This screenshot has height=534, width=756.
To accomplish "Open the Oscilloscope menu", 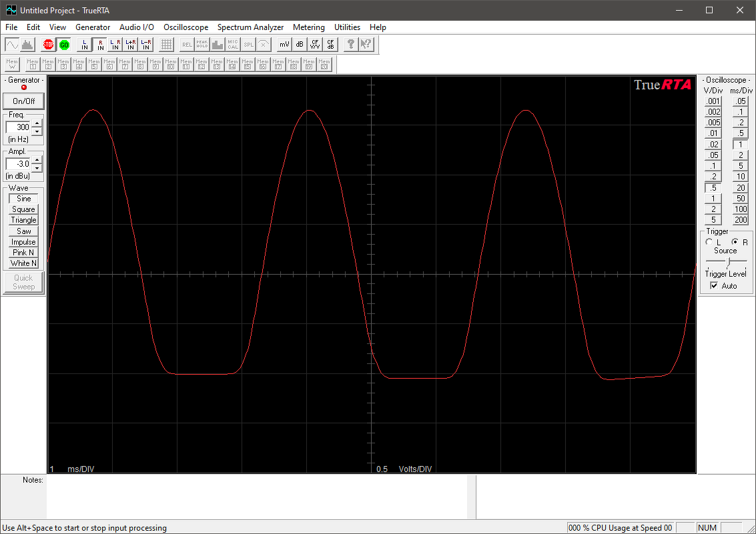I will tap(185, 27).
